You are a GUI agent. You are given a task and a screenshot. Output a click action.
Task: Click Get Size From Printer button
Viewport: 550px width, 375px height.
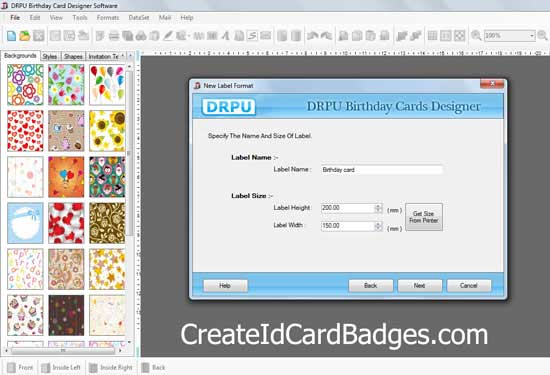coord(424,217)
